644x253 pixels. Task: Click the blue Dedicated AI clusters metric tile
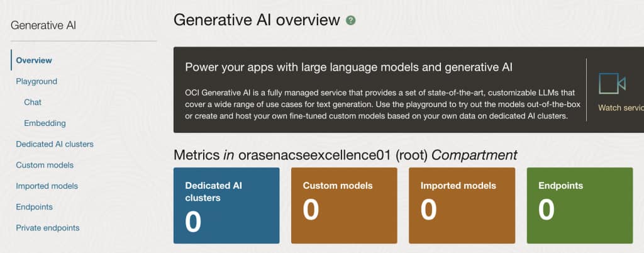[226, 205]
